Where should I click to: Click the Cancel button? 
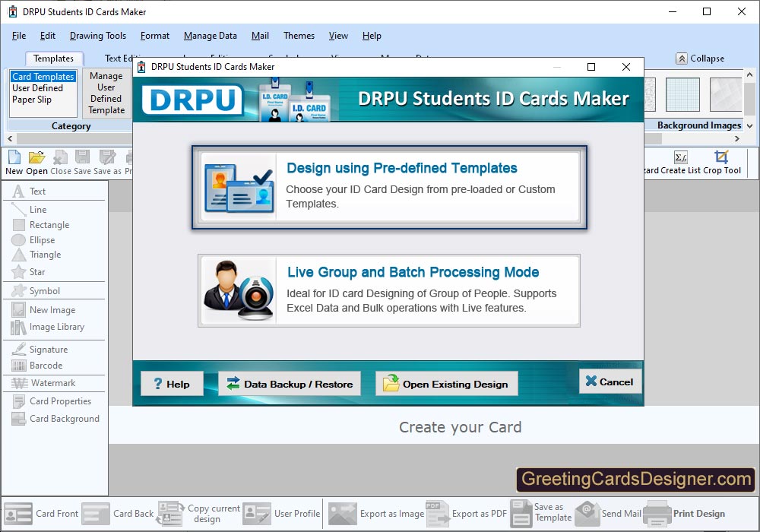click(x=610, y=382)
